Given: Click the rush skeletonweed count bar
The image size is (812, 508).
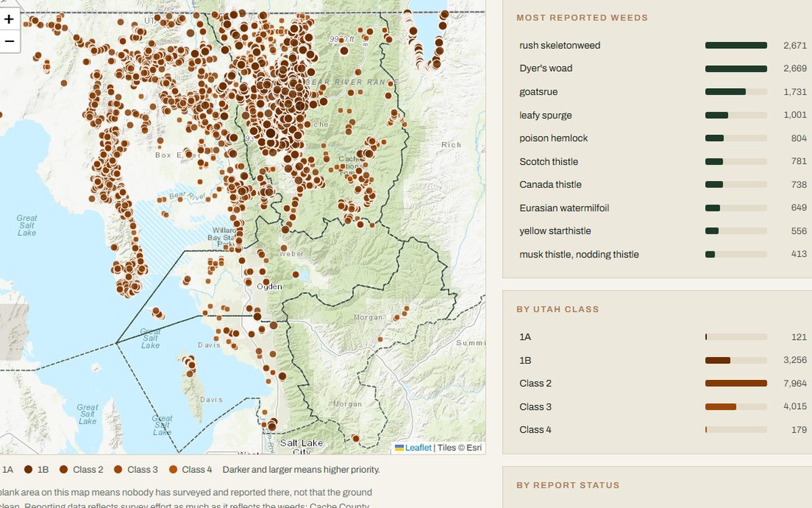Looking at the screenshot, I should (736, 45).
